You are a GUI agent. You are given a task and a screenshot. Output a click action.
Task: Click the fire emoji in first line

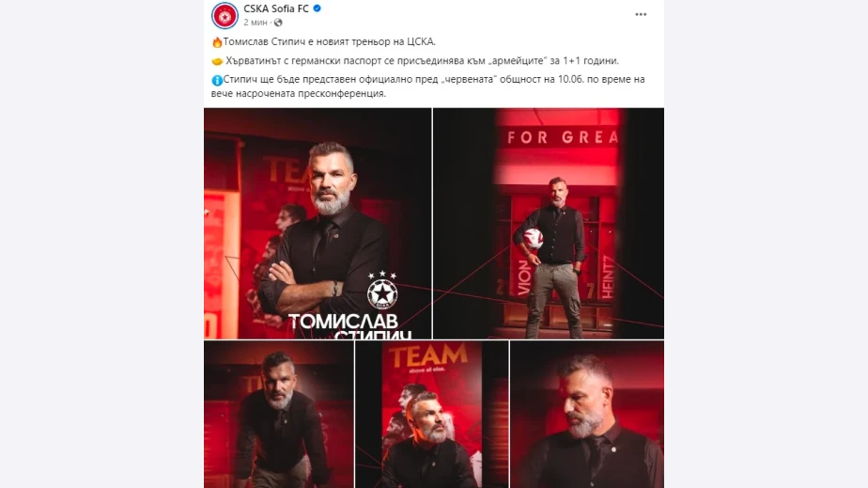click(x=217, y=42)
